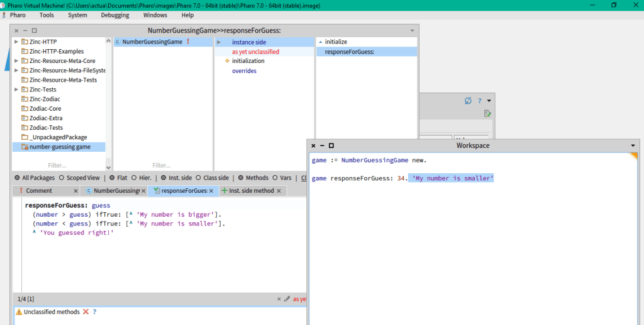The height and width of the screenshot is (325, 644).
Task: Select the 'as yet unclassified' protocol
Action: pos(255,52)
